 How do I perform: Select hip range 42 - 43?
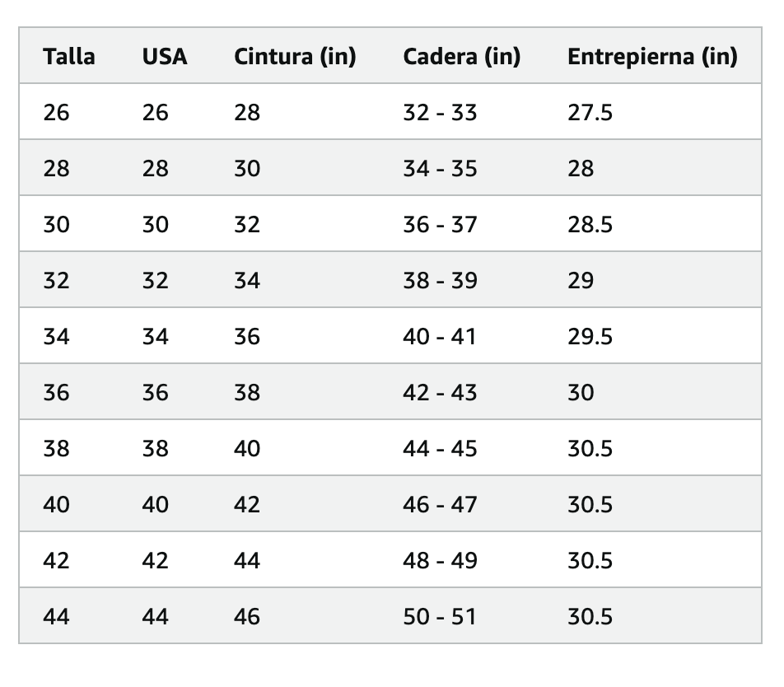tap(440, 392)
